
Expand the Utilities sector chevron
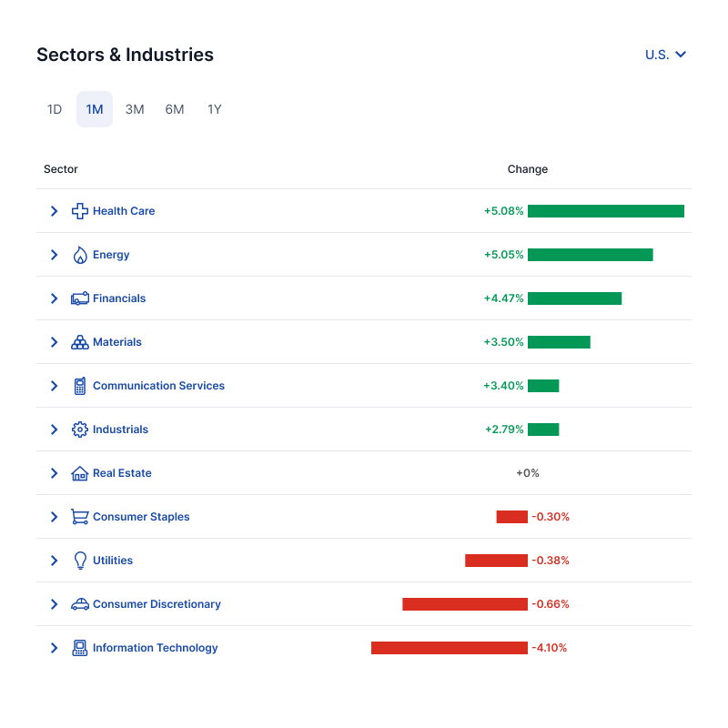(x=54, y=561)
